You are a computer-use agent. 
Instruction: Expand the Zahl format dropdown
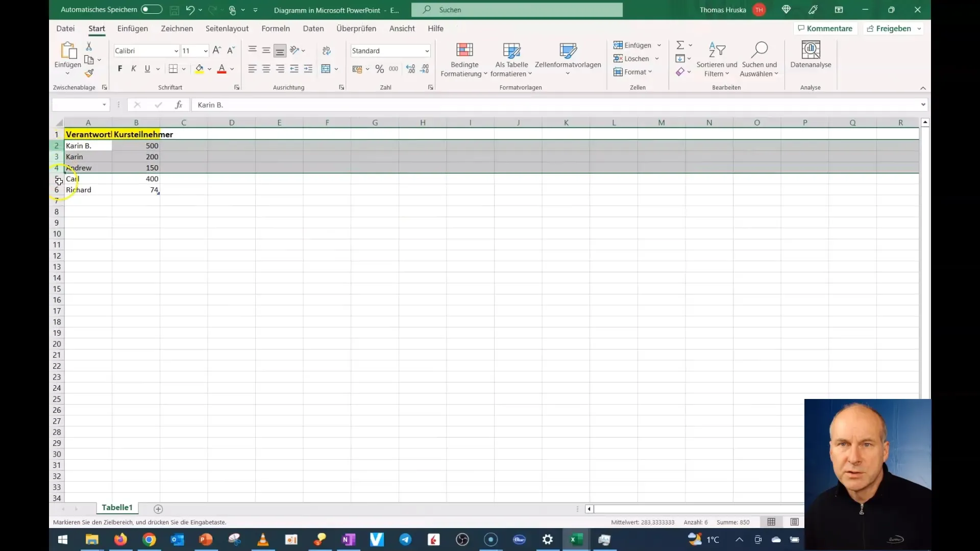pos(426,51)
